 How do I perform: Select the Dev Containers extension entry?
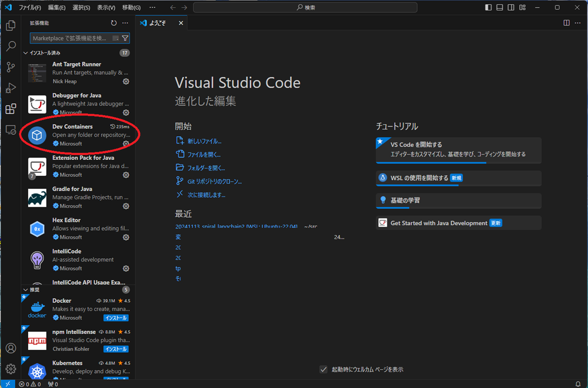pos(78,135)
